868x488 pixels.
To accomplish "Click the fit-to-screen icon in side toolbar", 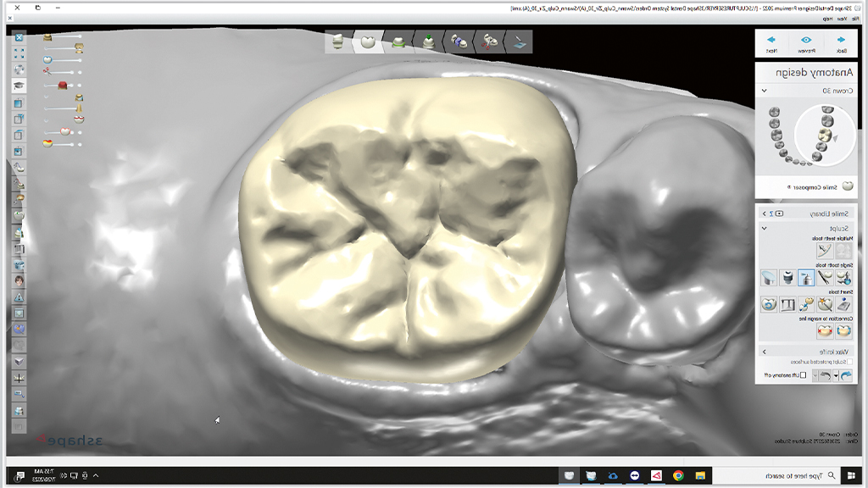I will 19,53.
